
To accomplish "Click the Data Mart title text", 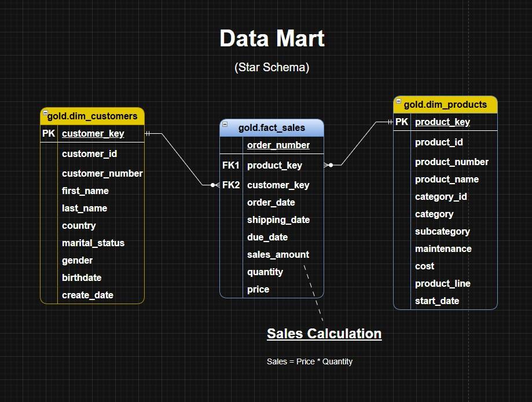I will tap(271, 39).
